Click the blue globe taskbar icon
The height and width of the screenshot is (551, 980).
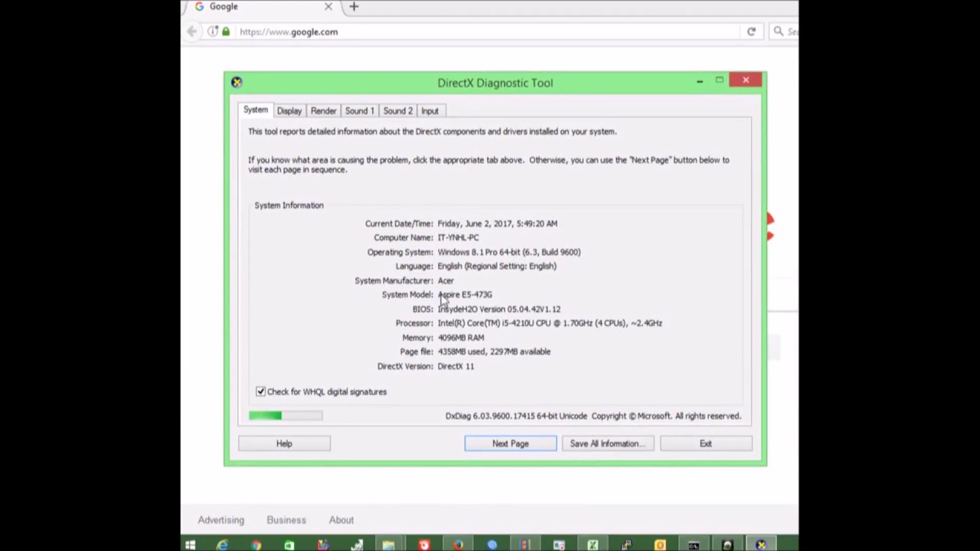[x=492, y=545]
